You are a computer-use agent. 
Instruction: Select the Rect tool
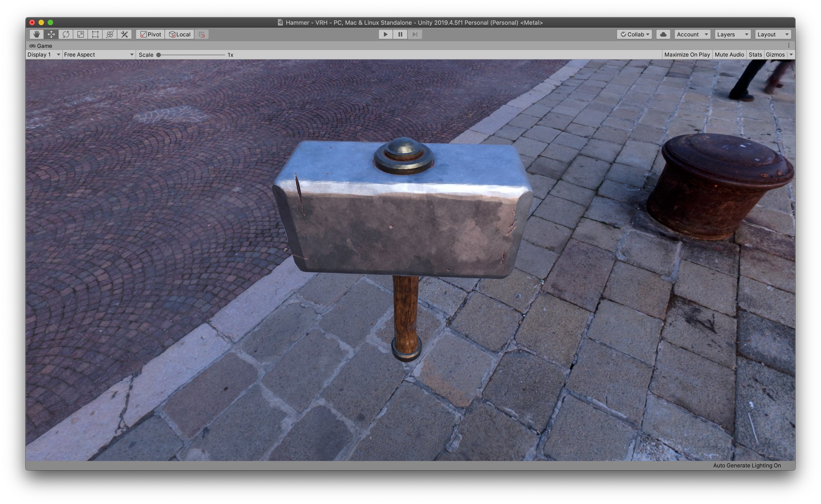pyautogui.click(x=95, y=35)
